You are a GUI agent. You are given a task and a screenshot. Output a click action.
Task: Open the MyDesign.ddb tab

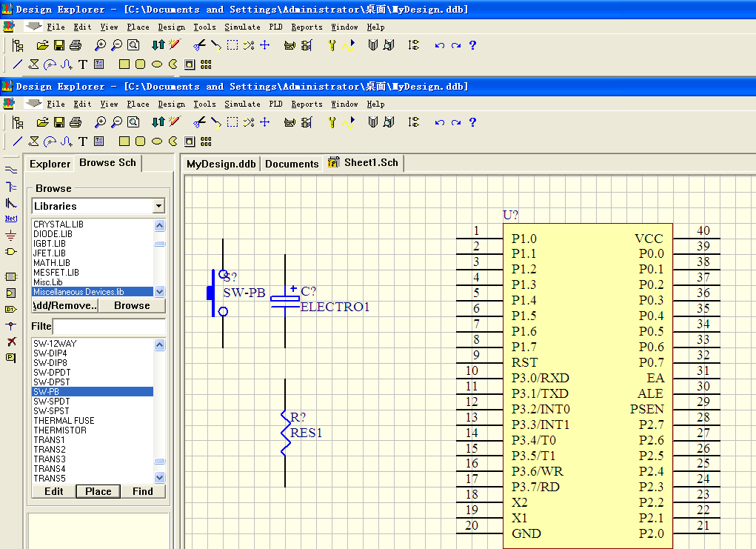[x=220, y=164]
